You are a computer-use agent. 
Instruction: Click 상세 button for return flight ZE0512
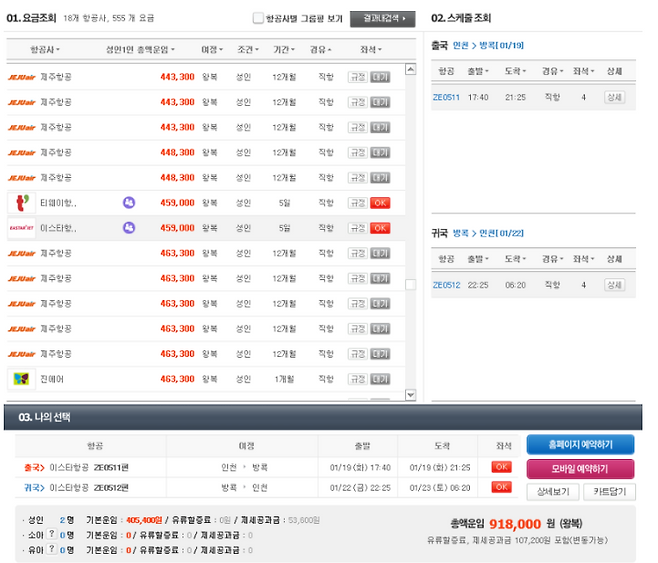[613, 285]
